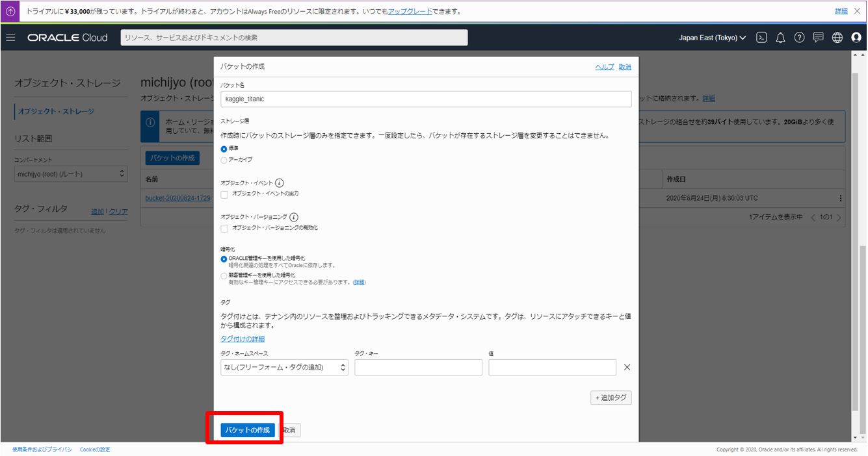Select the Archive storage tier
This screenshot has height=456, width=868.
(224, 160)
